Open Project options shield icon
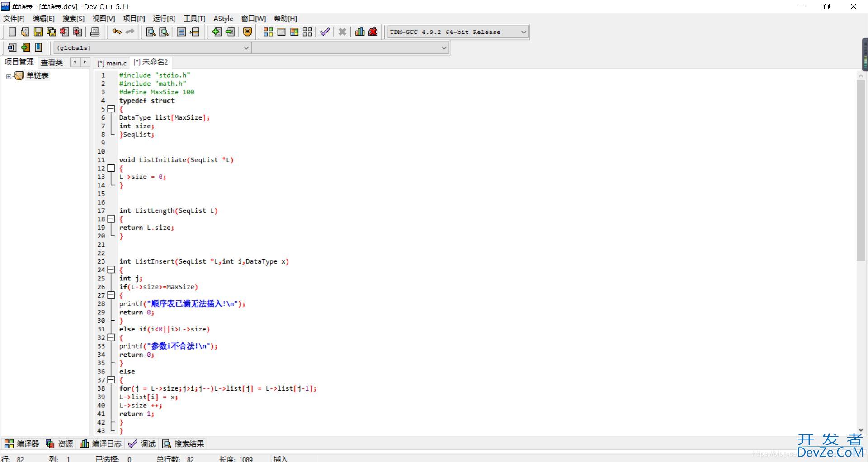868x462 pixels. tap(247, 32)
